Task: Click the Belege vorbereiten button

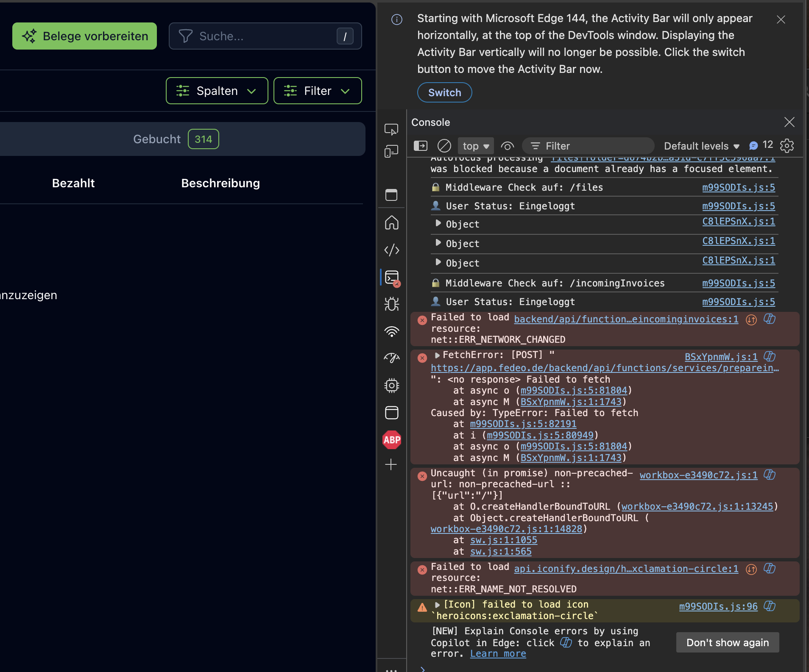Action: pyautogui.click(x=84, y=36)
